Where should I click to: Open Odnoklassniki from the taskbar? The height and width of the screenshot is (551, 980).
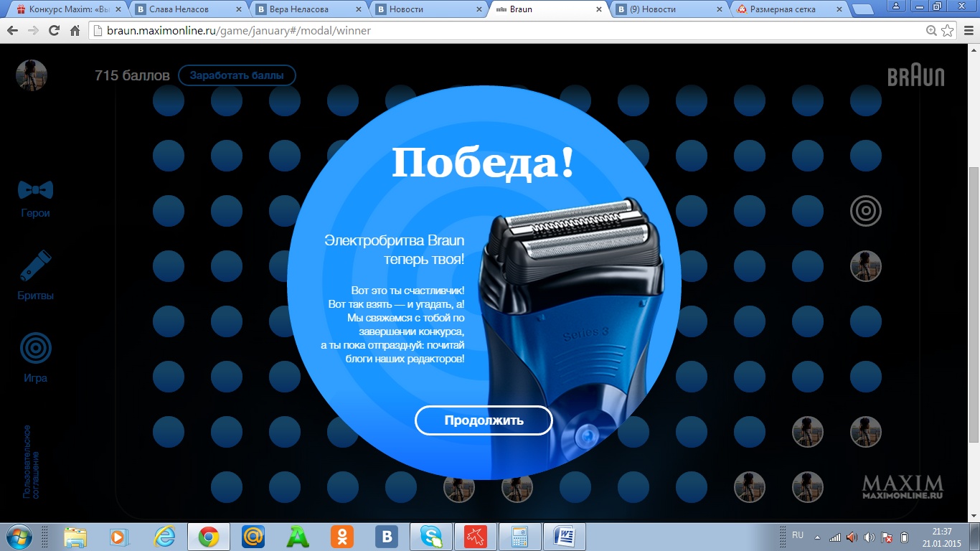point(342,537)
